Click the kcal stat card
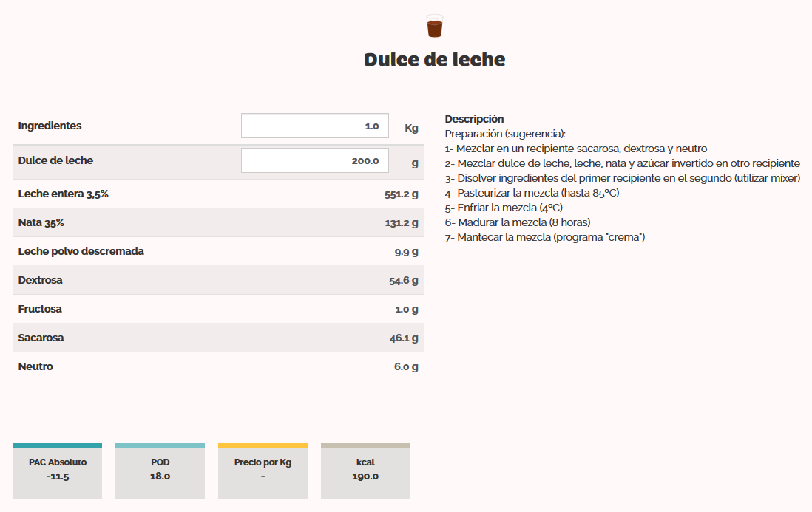 point(365,471)
